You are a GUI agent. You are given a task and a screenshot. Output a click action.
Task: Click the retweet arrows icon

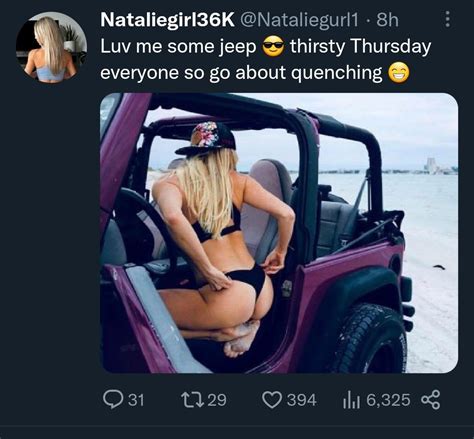192,399
